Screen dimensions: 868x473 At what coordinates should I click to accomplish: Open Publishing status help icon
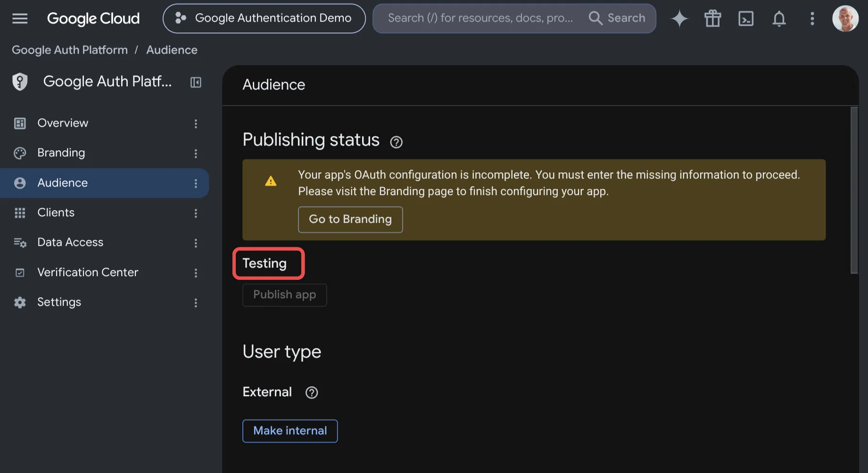(x=396, y=142)
